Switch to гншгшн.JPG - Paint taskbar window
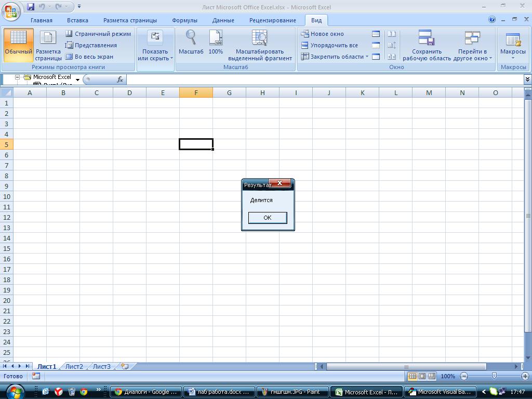Image resolution: width=532 pixels, height=399 pixels. [x=292, y=392]
